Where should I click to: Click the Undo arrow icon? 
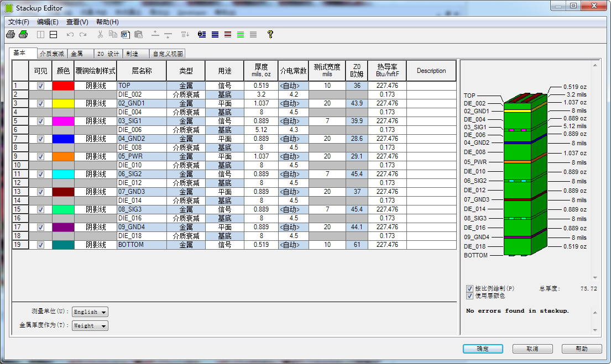pyautogui.click(x=70, y=34)
